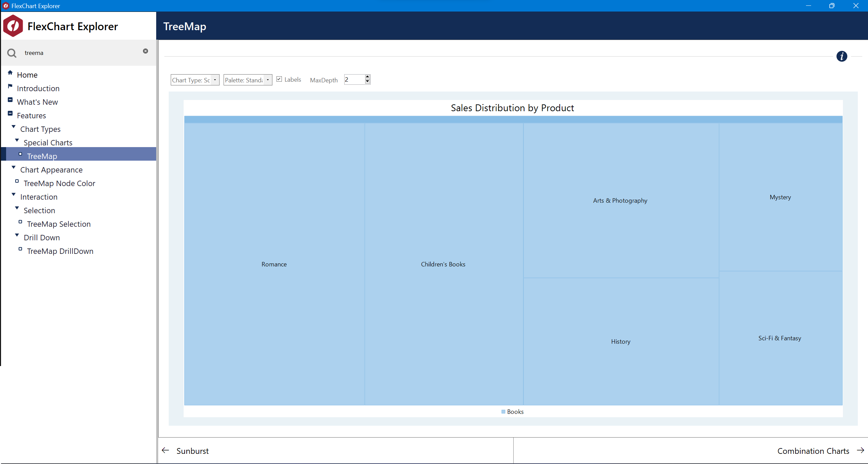Image resolution: width=868 pixels, height=464 pixels.
Task: Open the sample info icon
Action: pyautogui.click(x=842, y=56)
